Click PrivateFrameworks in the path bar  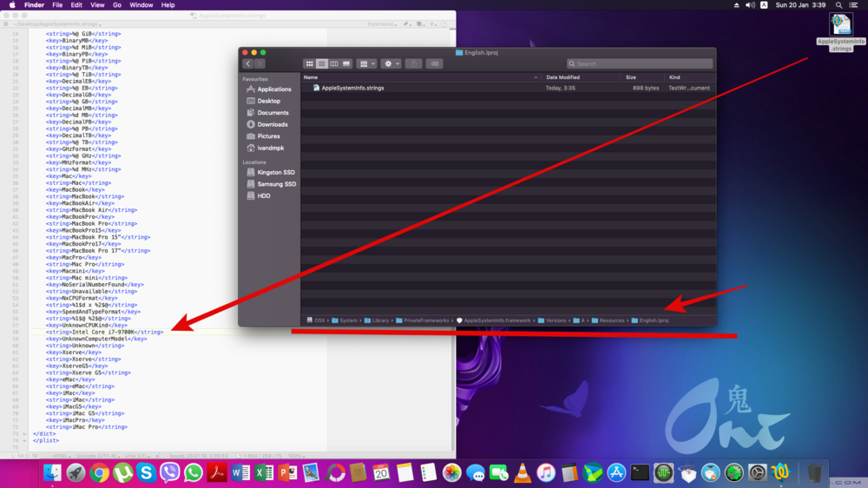click(425, 320)
